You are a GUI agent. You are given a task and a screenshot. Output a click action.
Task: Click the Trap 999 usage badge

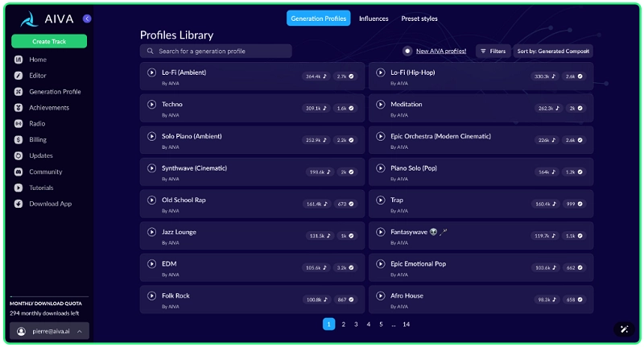pos(574,204)
